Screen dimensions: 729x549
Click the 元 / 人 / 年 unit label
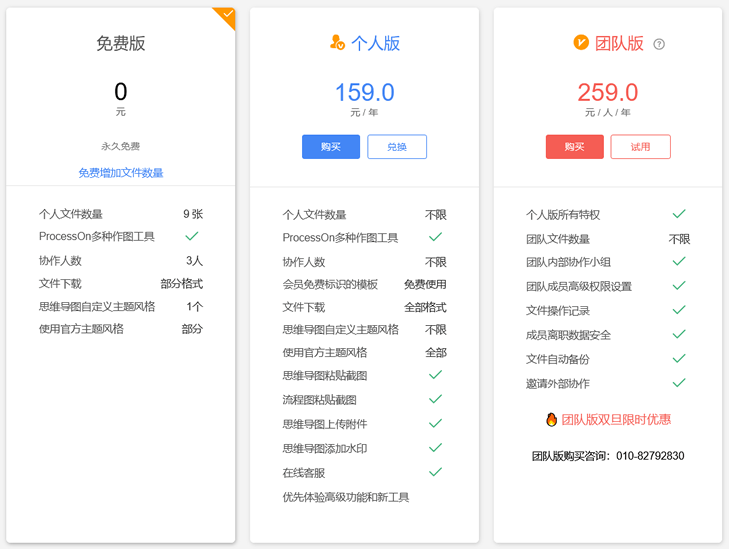click(608, 112)
